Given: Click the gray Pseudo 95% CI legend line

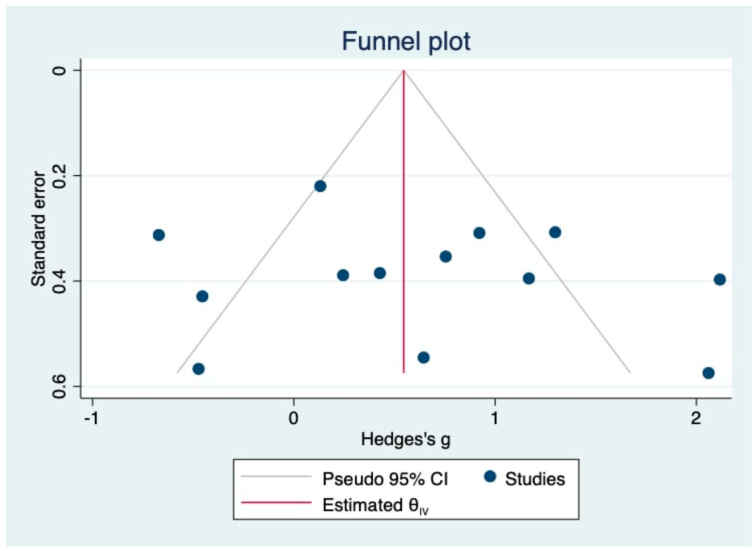Looking at the screenshot, I should 276,477.
